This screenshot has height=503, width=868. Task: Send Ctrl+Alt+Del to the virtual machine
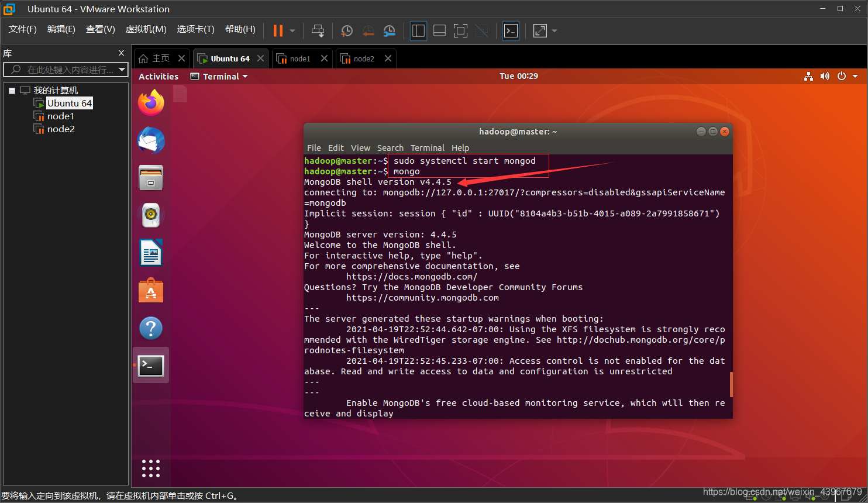tap(318, 30)
